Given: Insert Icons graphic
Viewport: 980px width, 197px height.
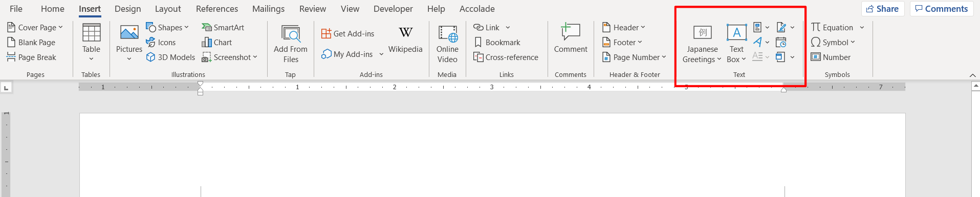Looking at the screenshot, I should tap(161, 42).
